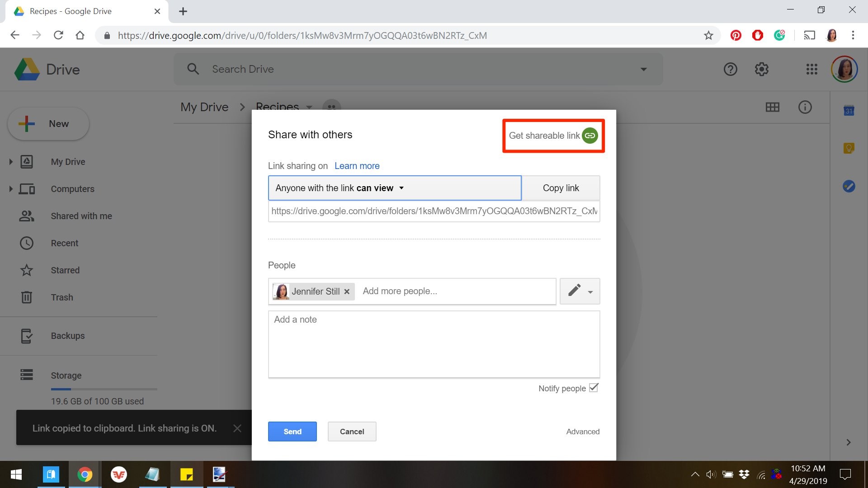Viewport: 868px width, 488px height.
Task: Expand the Drive search bar dropdown
Action: pos(643,69)
